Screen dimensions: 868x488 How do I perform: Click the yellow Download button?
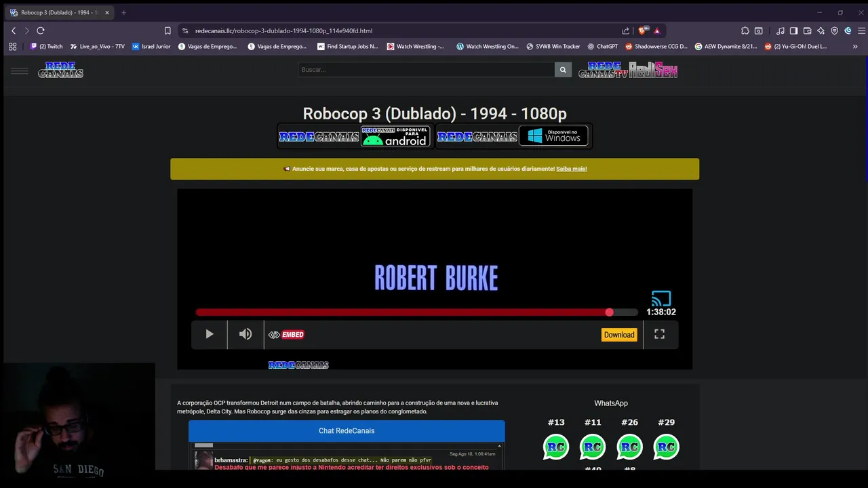coord(619,335)
